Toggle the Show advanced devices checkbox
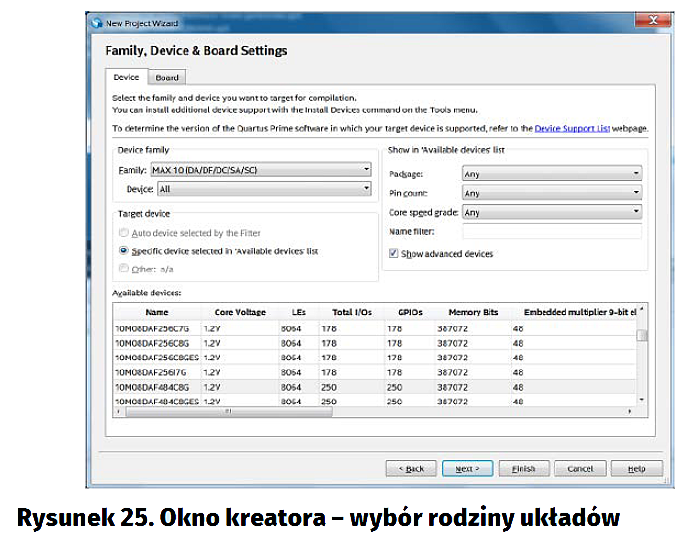 pyautogui.click(x=393, y=254)
